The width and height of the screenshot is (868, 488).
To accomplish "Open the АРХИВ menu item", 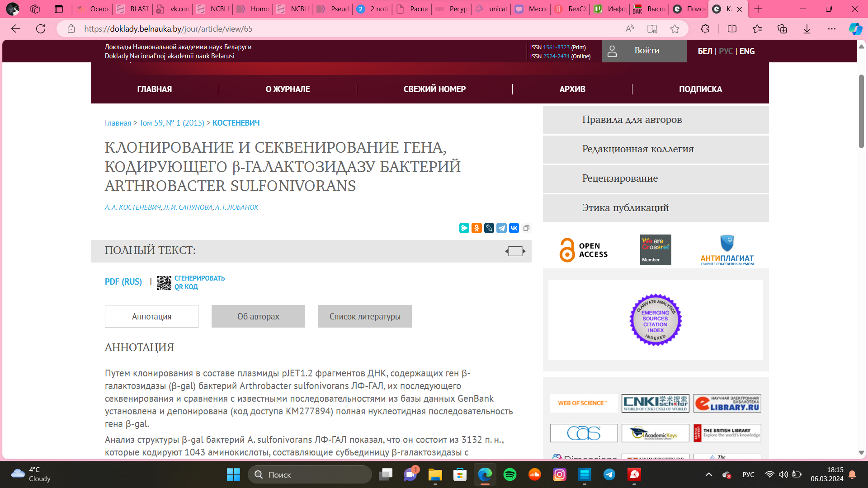I will pos(572,89).
